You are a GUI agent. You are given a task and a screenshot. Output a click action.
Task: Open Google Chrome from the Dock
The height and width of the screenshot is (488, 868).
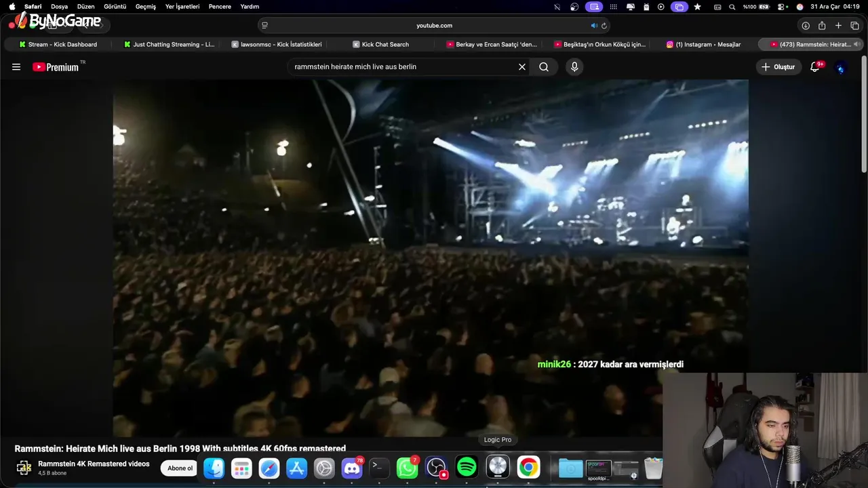528,468
